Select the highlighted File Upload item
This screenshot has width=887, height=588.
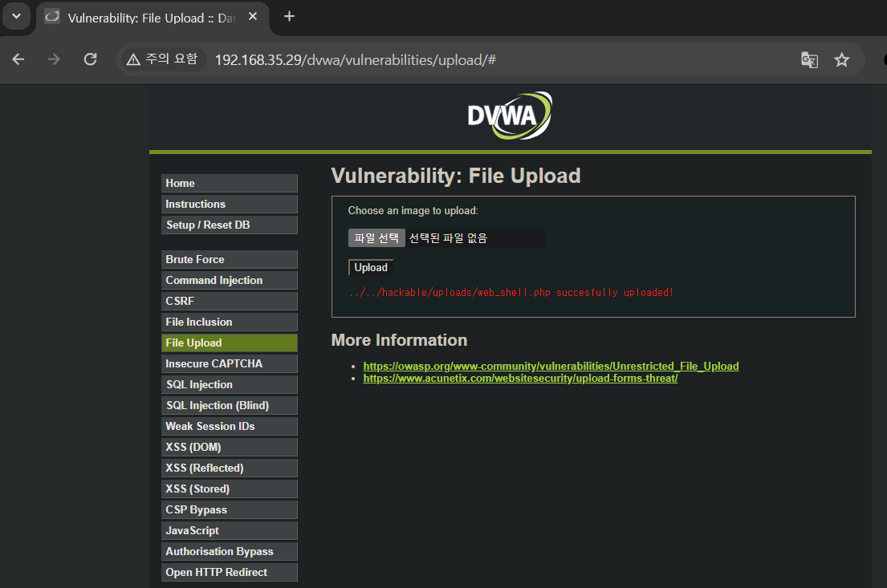(x=229, y=343)
